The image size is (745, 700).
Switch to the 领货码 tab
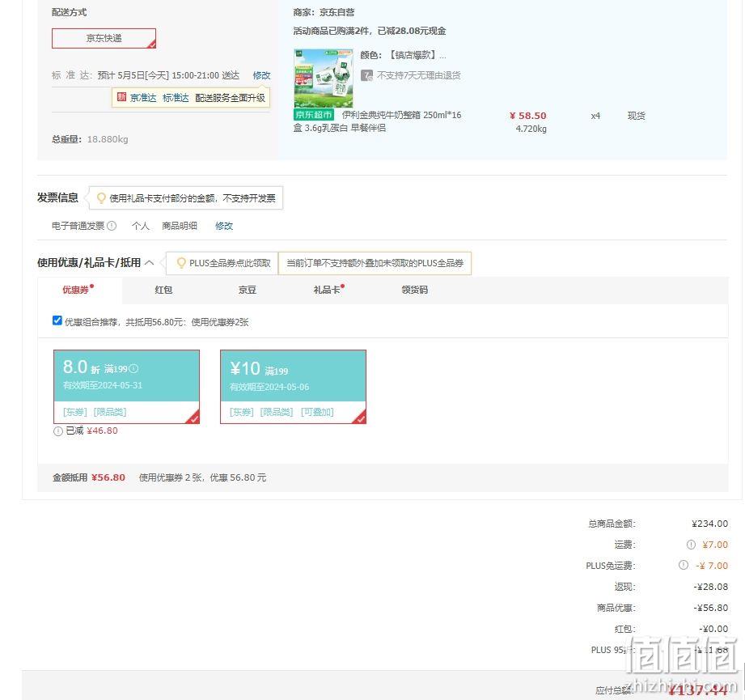415,290
